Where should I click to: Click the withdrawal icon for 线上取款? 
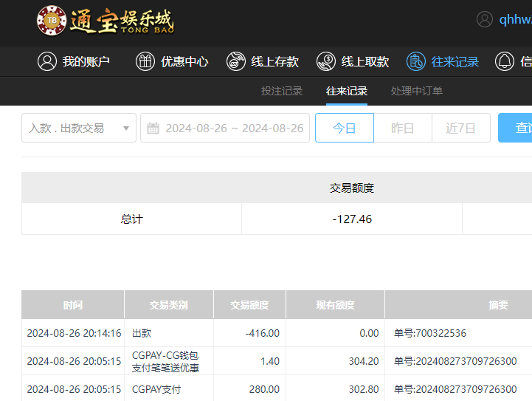[x=326, y=61]
